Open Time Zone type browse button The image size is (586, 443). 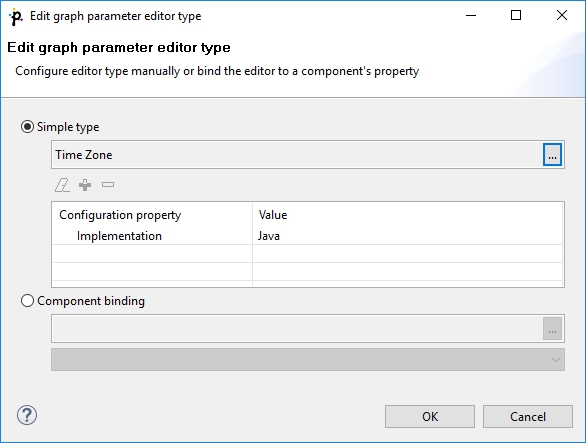pos(552,155)
